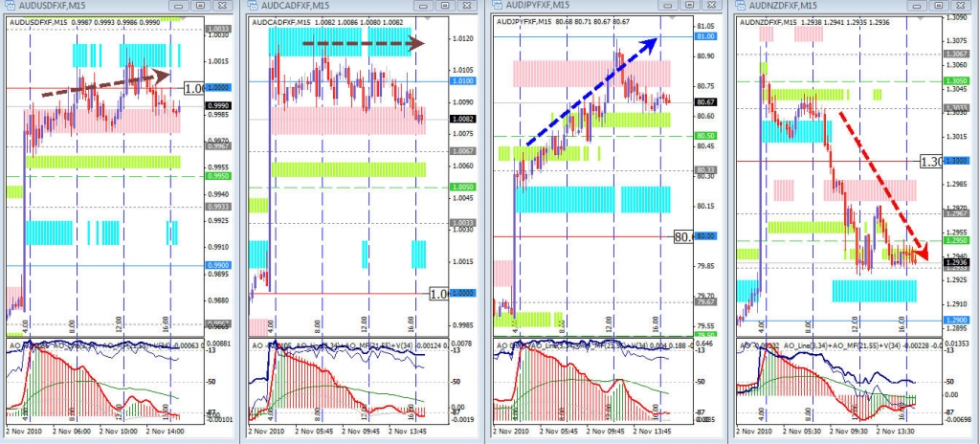Activate the AUDUSDFXF,M15 chart title bar
Screen dimensions: 980x444
57,6
